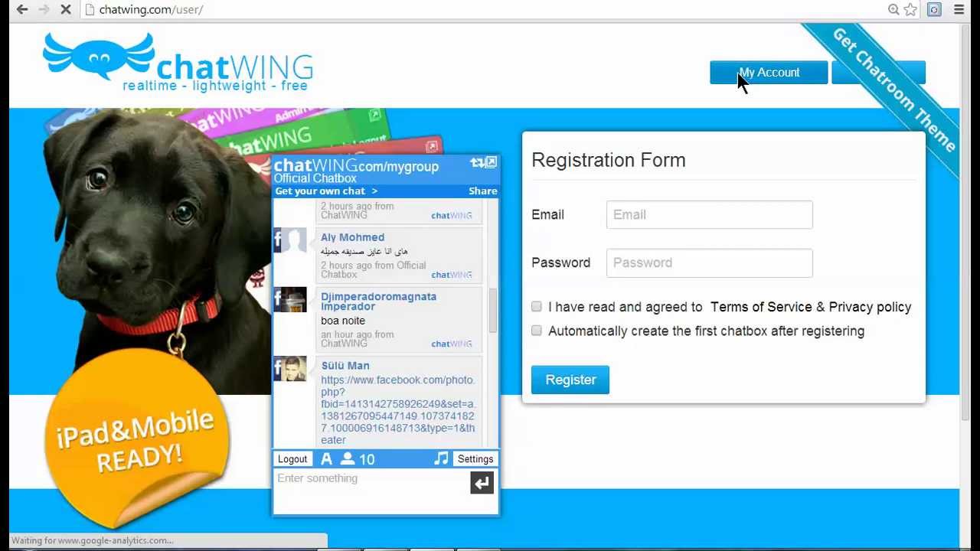Submit the Register button
The width and height of the screenshot is (980, 551).
[x=570, y=380]
